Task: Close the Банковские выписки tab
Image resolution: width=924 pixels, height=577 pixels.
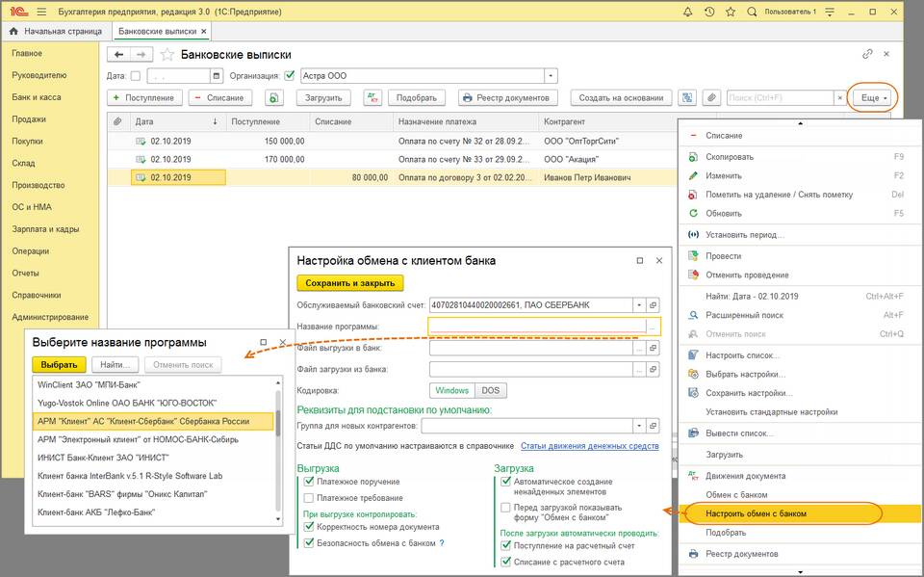Action: coord(204,31)
